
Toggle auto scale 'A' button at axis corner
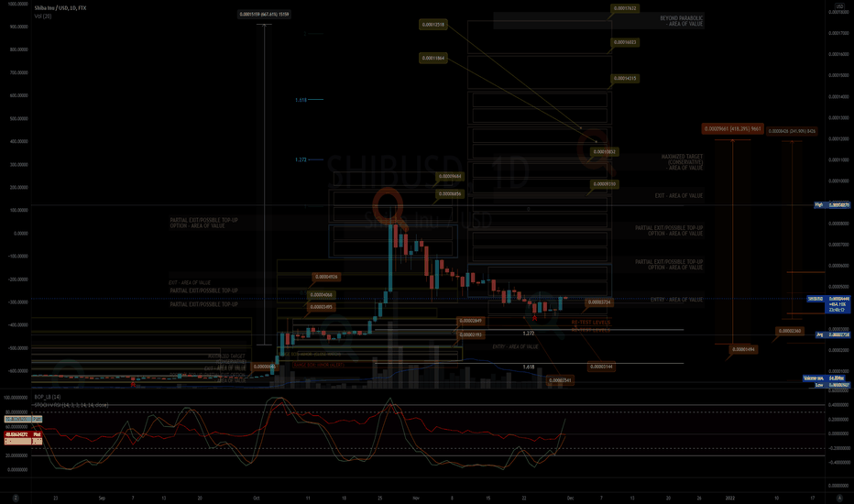pos(839,498)
